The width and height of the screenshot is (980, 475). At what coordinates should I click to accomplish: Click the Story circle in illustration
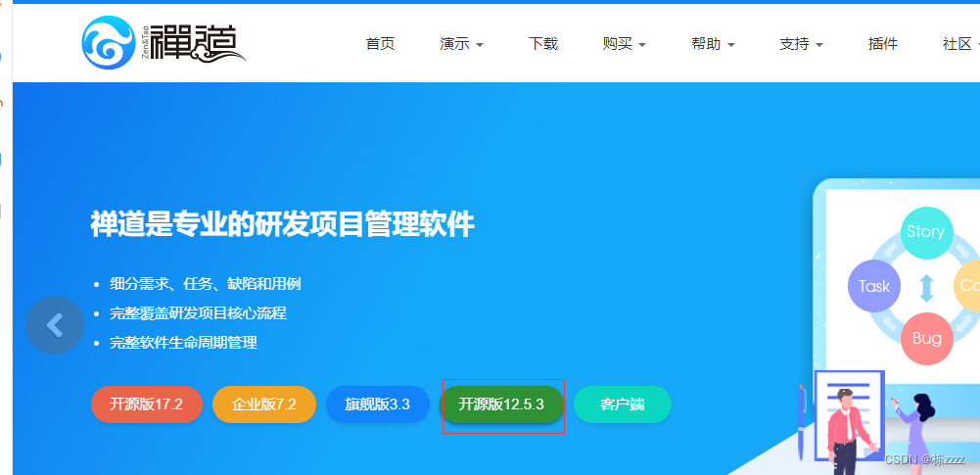(926, 232)
